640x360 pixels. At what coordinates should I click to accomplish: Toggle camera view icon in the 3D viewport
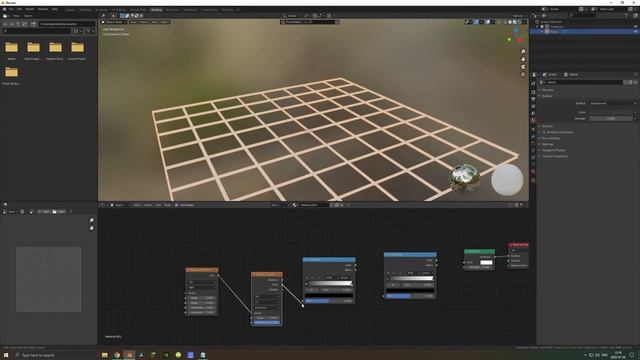[523, 67]
